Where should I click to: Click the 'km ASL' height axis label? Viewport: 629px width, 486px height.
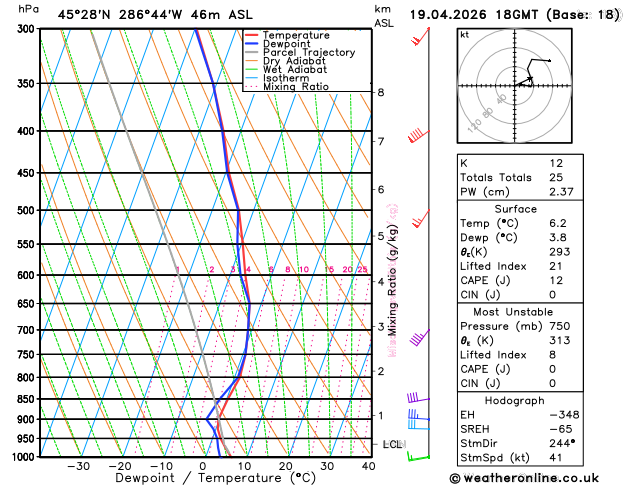point(383,16)
